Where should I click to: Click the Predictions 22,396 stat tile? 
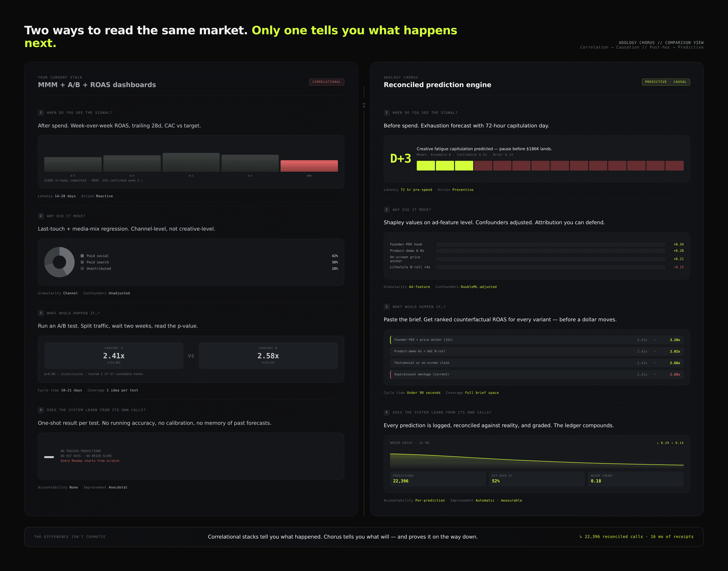point(438,479)
